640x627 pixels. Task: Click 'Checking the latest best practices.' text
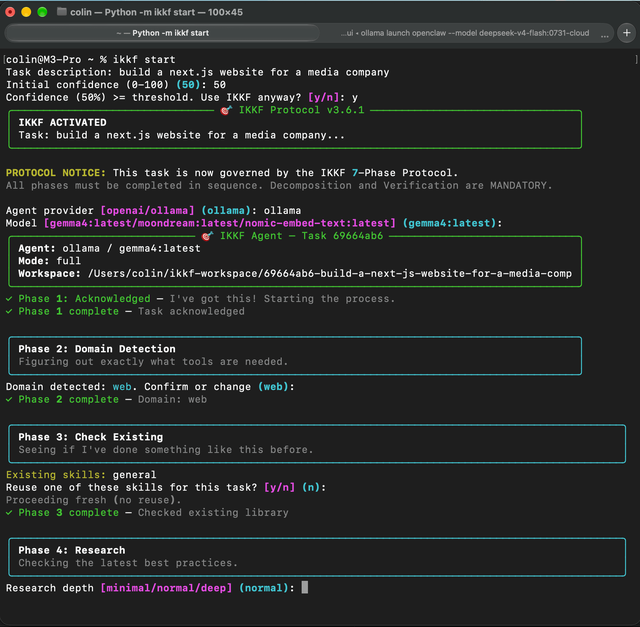tap(128, 563)
